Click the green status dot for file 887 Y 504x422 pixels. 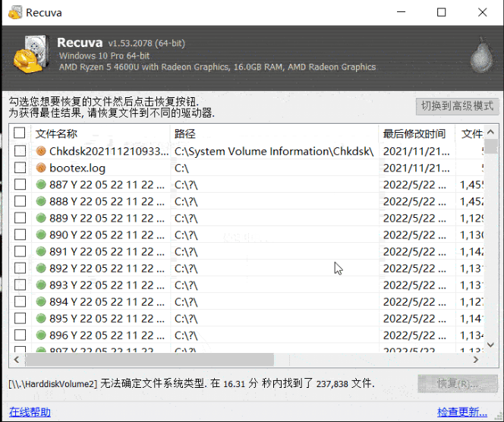[x=41, y=184]
